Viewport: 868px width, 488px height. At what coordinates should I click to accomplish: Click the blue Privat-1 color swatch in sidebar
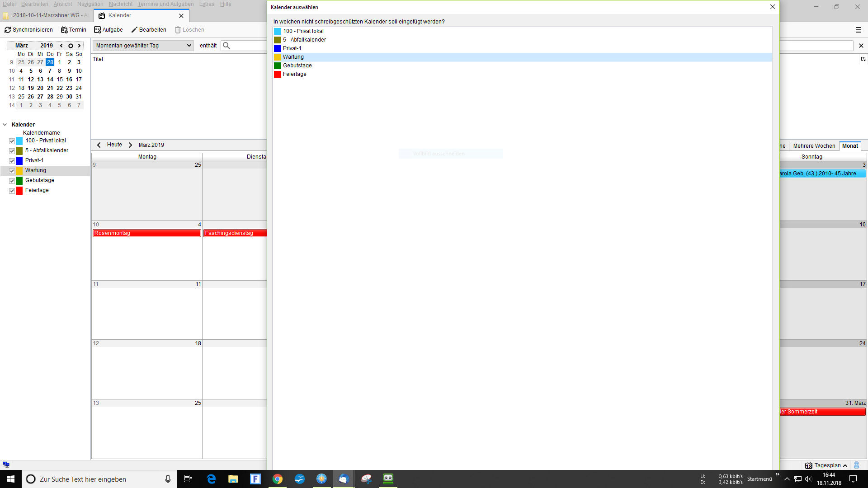pyautogui.click(x=19, y=161)
